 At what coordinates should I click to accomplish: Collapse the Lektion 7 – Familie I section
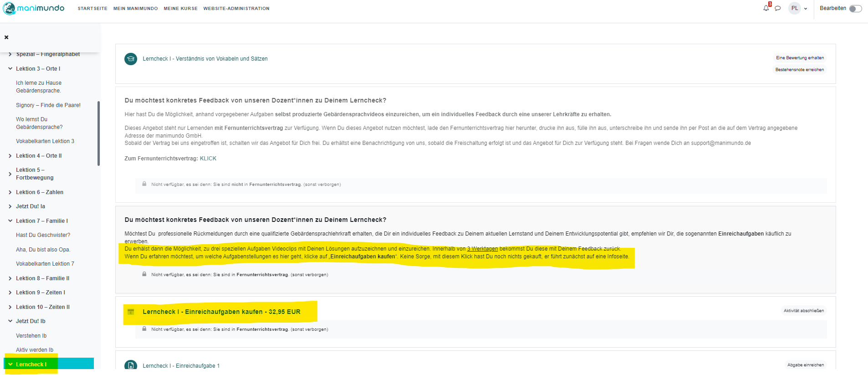coord(10,221)
